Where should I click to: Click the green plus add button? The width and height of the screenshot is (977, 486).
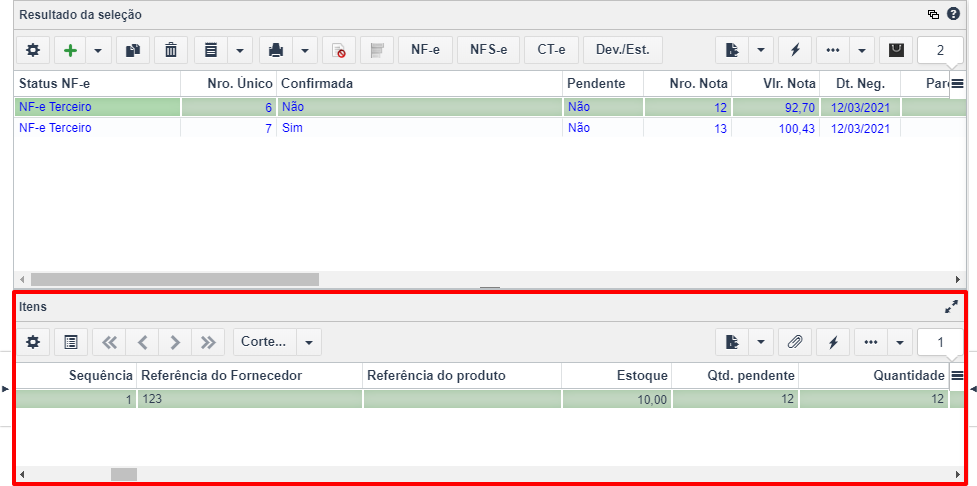[71, 50]
